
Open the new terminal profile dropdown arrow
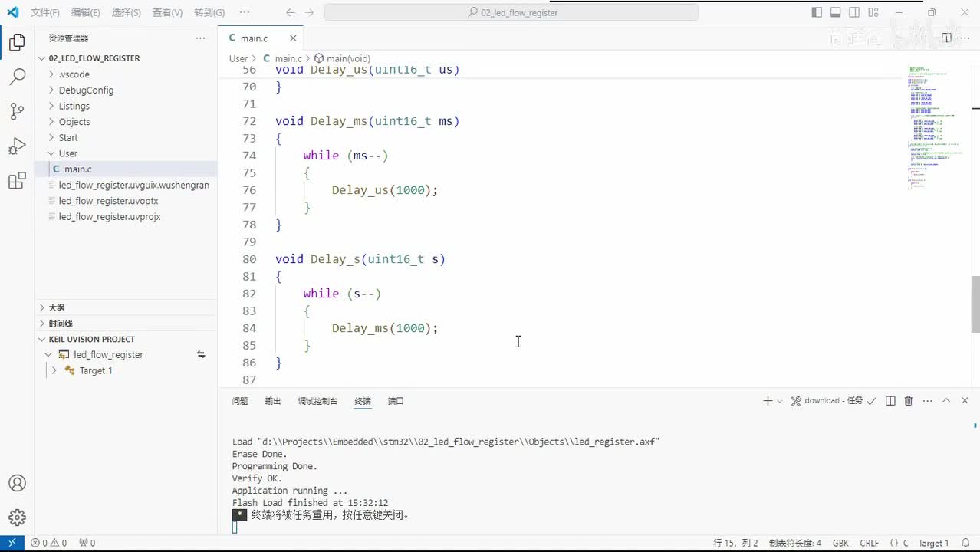pyautogui.click(x=780, y=401)
